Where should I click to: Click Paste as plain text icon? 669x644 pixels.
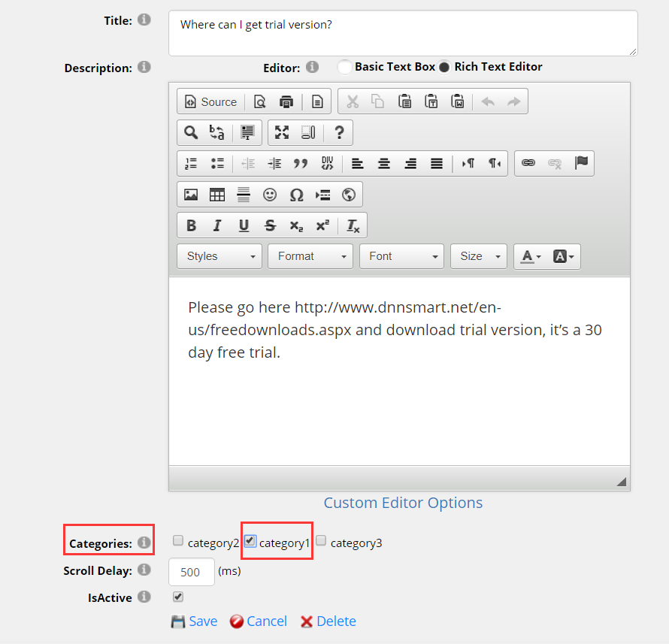tap(431, 101)
